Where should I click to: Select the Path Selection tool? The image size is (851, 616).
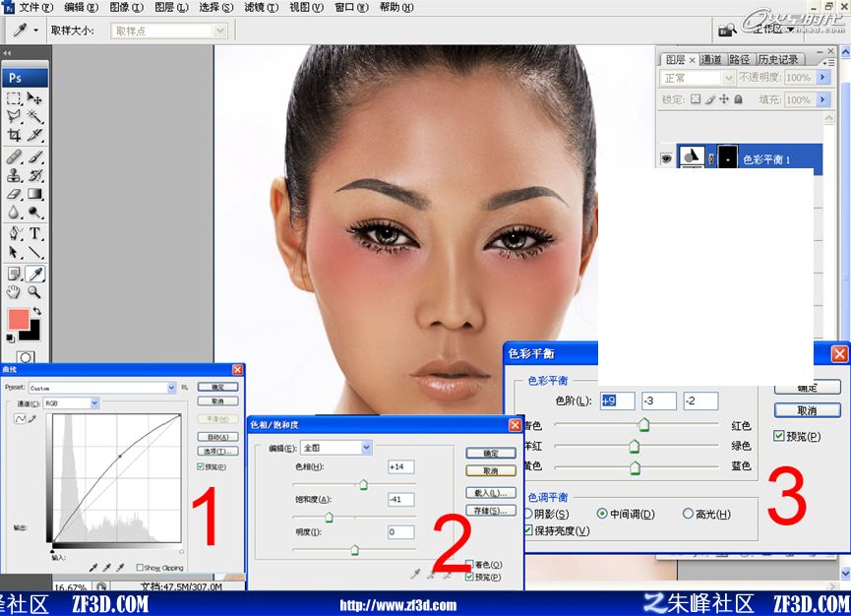[14, 252]
